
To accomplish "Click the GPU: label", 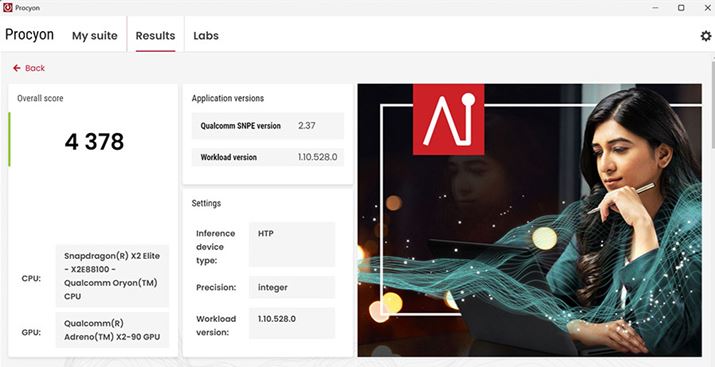I will pyautogui.click(x=31, y=332).
